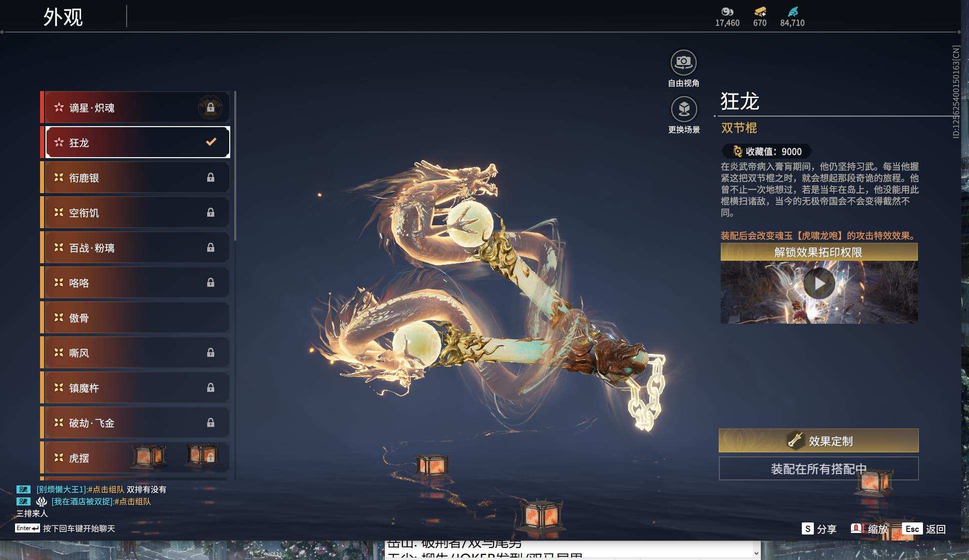Image resolution: width=969 pixels, height=560 pixels.
Task: Click the rarity icon on 傲骨
Action: [x=59, y=317]
